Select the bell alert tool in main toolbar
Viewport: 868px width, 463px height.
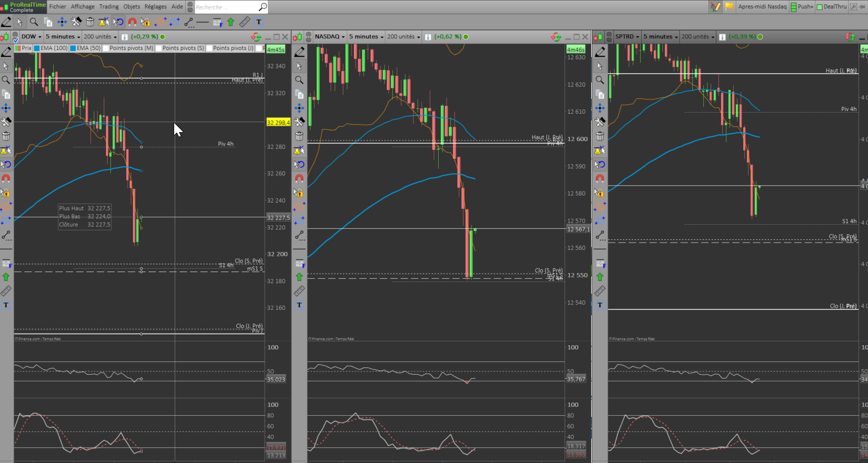104,22
